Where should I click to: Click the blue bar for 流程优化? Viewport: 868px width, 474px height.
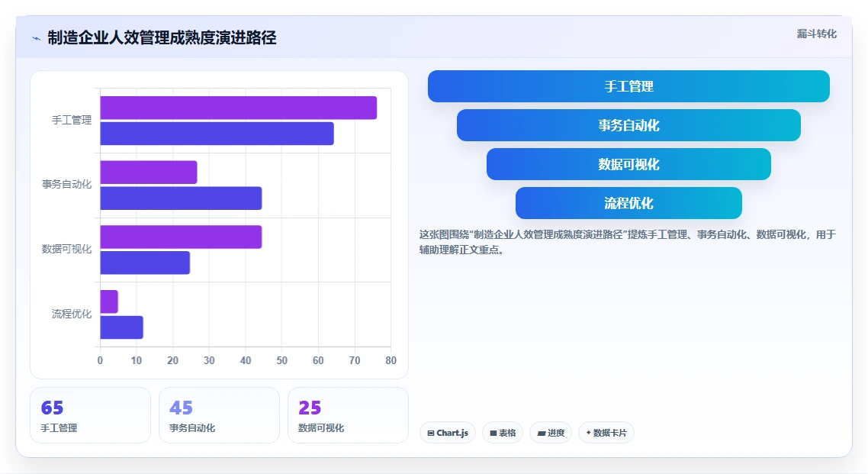[x=122, y=327]
